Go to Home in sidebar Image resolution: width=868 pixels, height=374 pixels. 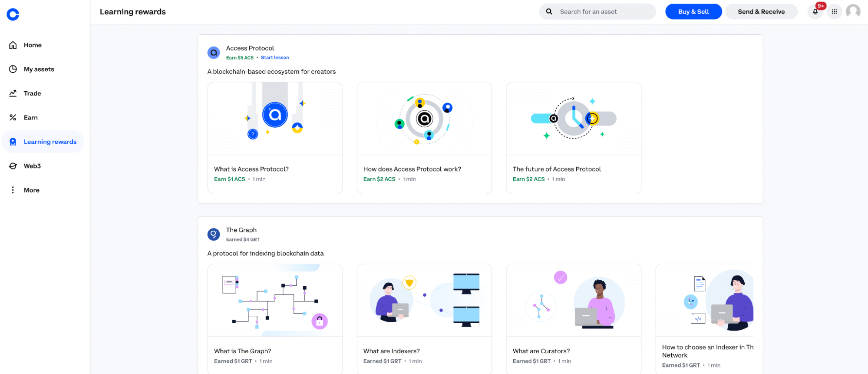(43, 45)
